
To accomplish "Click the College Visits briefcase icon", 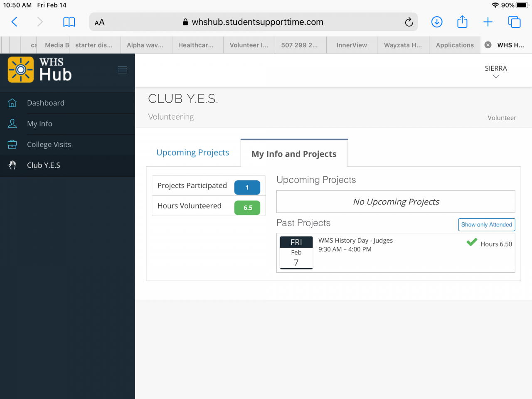I will [12, 145].
